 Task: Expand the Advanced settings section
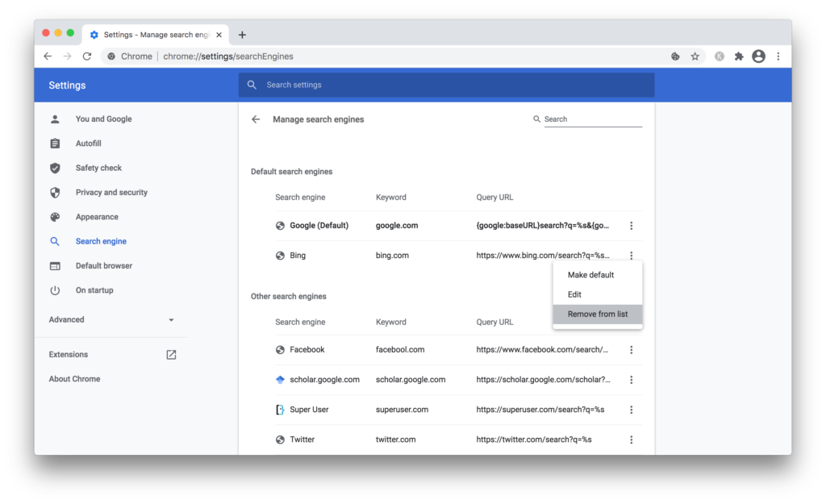112,320
